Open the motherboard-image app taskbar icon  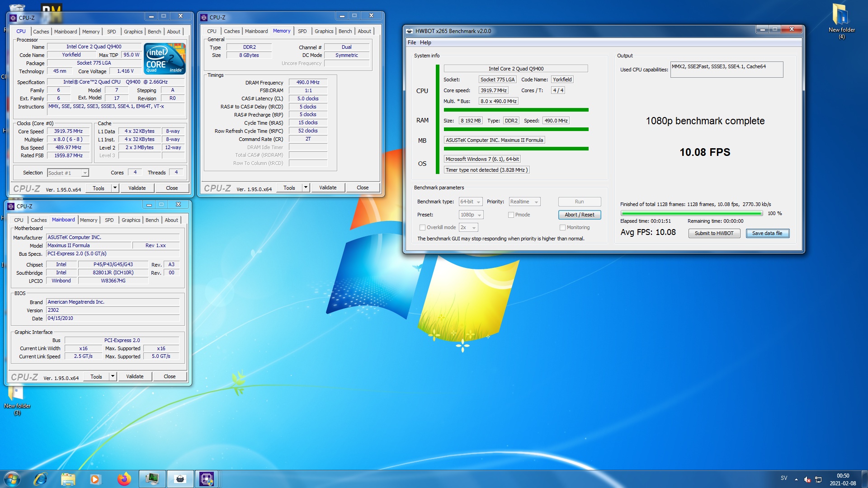(152, 479)
